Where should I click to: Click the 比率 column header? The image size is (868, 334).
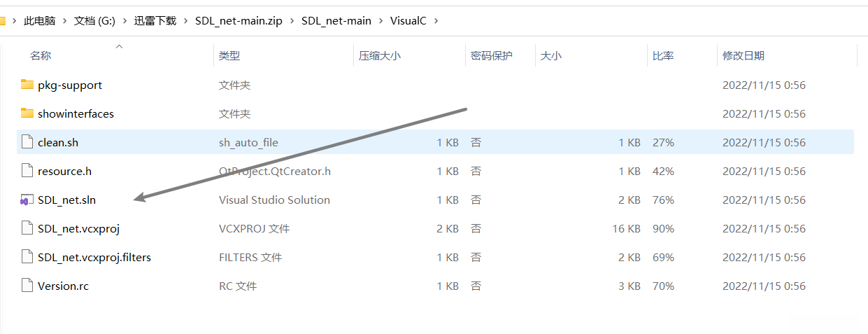(663, 55)
